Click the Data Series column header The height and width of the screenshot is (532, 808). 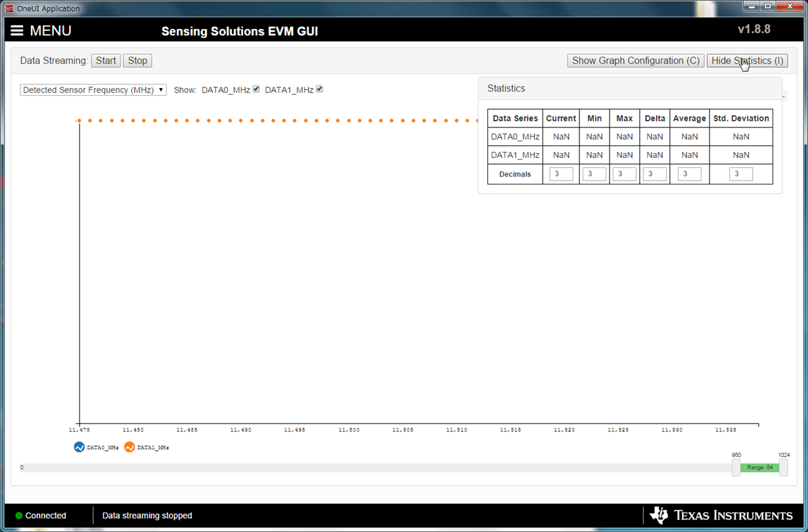(x=515, y=118)
